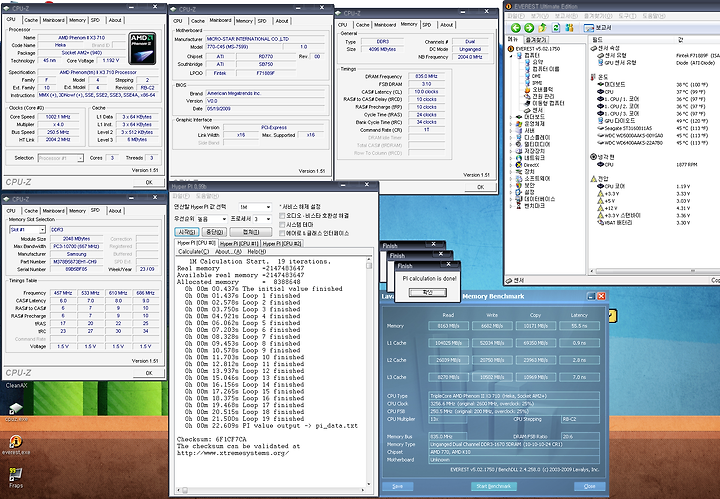The image size is (720, 499).
Task: Enable 오디오·비스타 호환성 해결 checkbox in Hyper PI
Action: (282, 216)
